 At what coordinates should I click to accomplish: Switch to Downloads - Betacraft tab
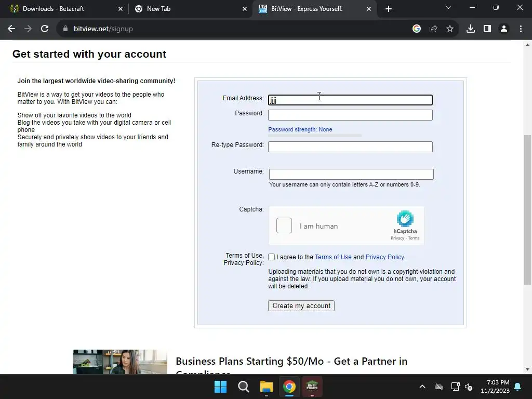(x=63, y=9)
